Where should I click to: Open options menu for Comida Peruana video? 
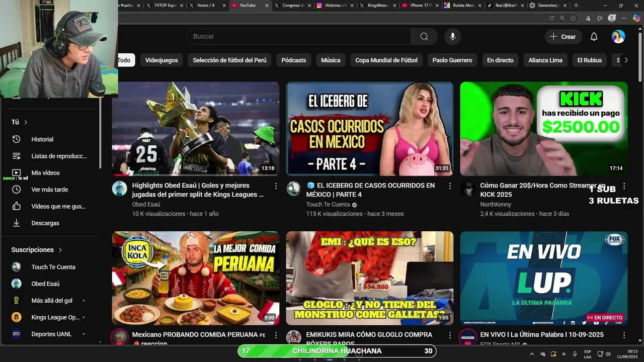276,335
